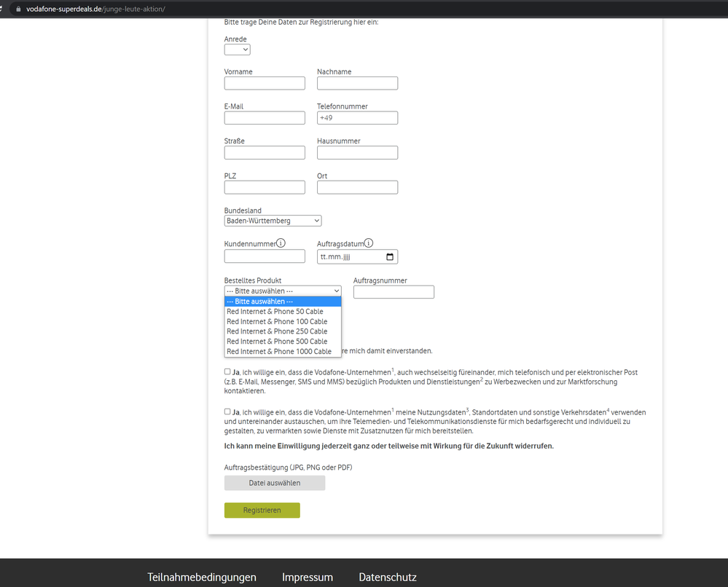The width and height of the screenshot is (728, 587).
Task: Focus the Vorname input field
Action: point(265,83)
